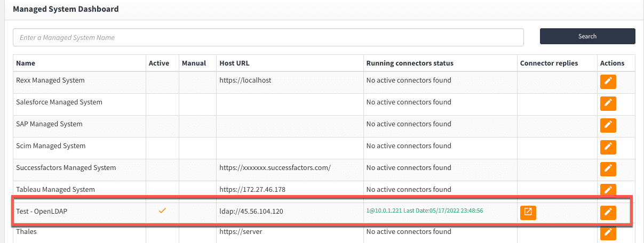Screen dimensions: 644x243
Task: Edit the Rexx Managed System entry
Action: [x=608, y=82]
